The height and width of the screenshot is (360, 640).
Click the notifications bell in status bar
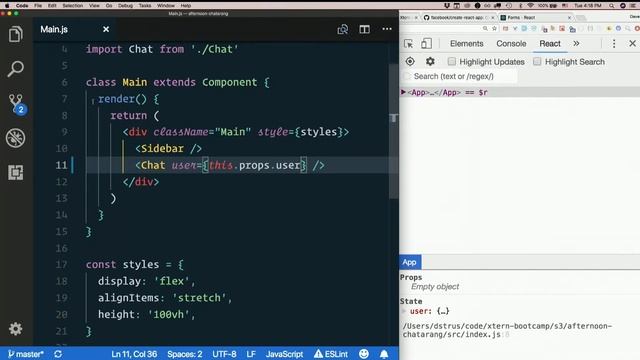tap(384, 354)
